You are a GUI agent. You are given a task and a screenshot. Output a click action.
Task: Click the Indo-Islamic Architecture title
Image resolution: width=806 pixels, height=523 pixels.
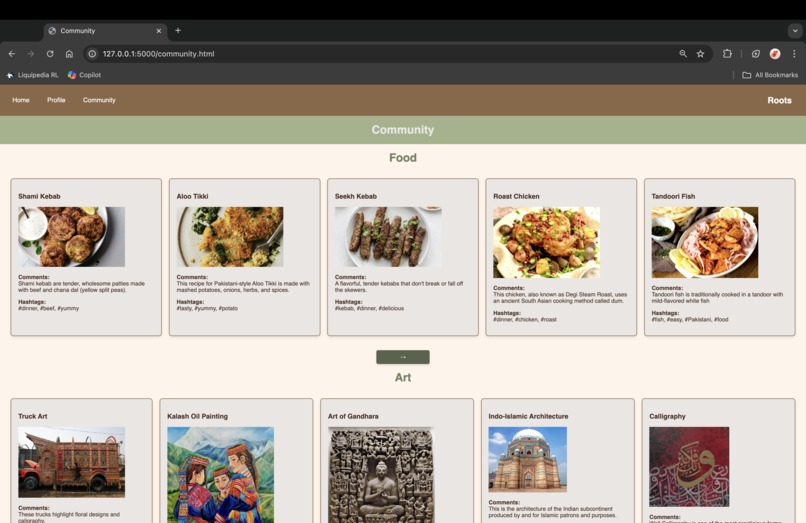pyautogui.click(x=528, y=417)
